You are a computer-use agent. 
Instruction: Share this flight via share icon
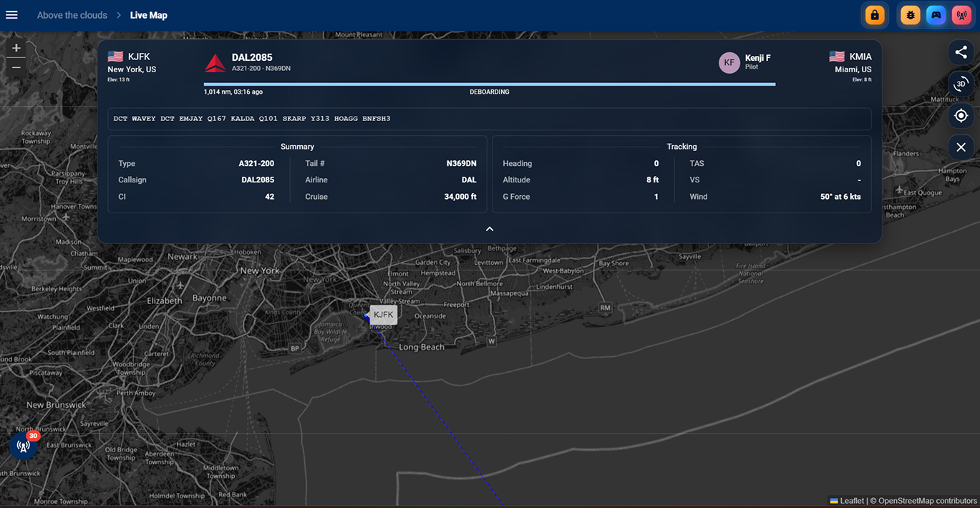pyautogui.click(x=961, y=52)
